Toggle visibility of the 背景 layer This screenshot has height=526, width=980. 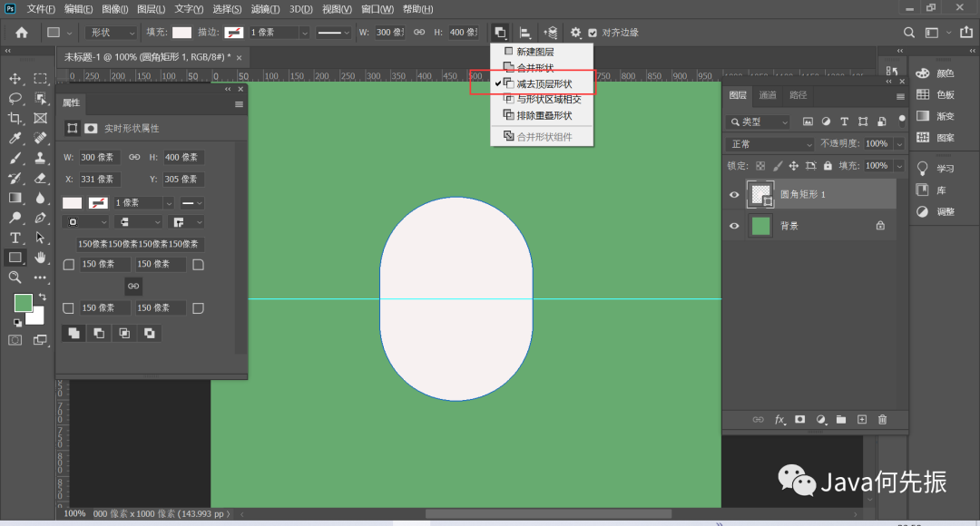pos(734,226)
